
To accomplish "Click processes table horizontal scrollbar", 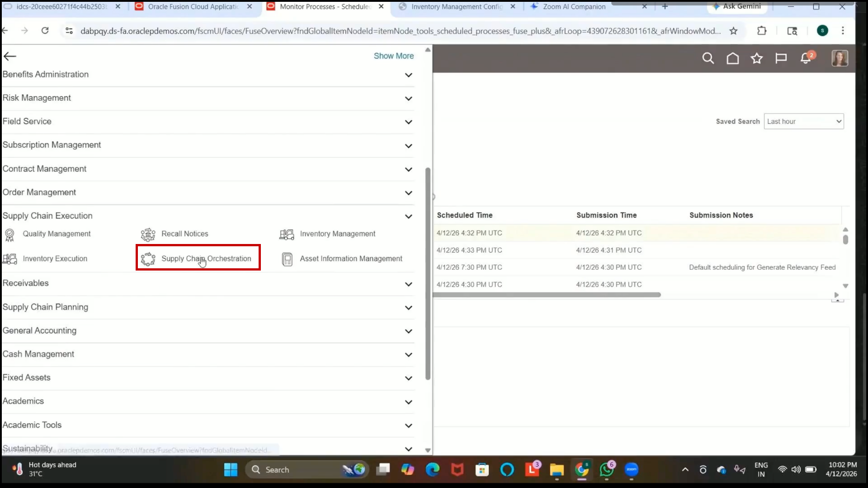I will click(547, 295).
